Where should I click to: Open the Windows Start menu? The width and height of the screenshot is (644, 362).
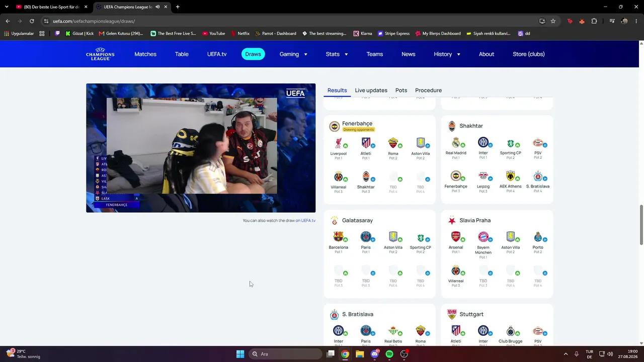[240, 354]
